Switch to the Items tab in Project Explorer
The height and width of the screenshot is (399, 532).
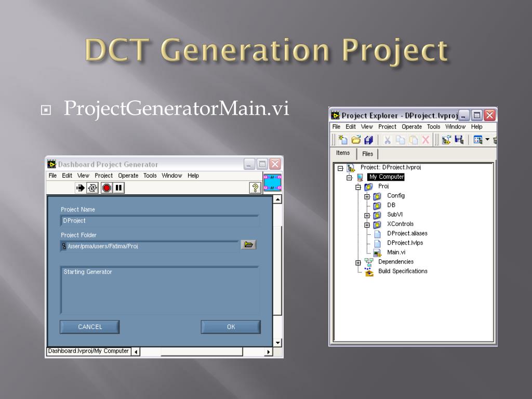(343, 153)
